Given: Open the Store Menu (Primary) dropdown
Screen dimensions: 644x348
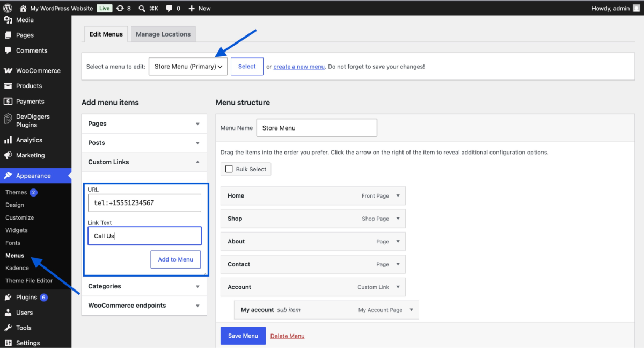Looking at the screenshot, I should (x=188, y=67).
